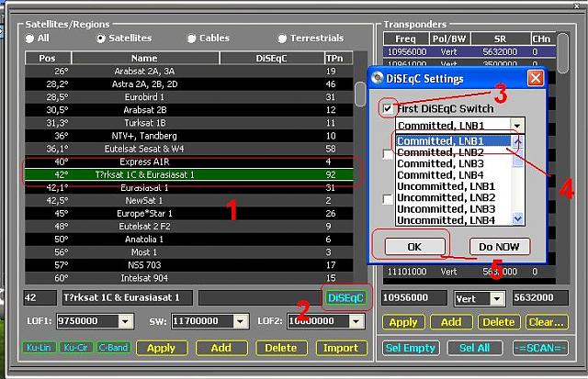Click Apply in the Transponders panel
The image size is (588, 379).
click(x=403, y=322)
